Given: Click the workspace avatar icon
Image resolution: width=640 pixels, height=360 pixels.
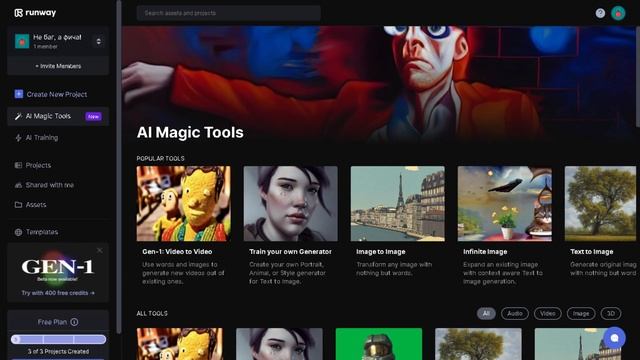Looking at the screenshot, I should point(22,41).
